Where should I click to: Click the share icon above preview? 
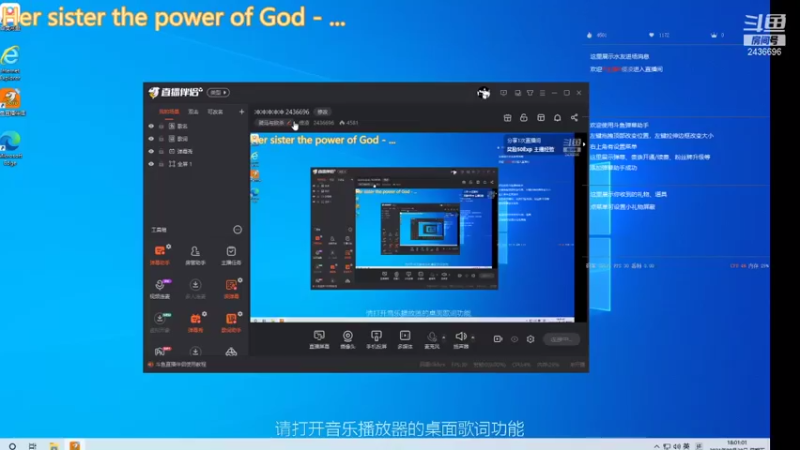point(574,118)
